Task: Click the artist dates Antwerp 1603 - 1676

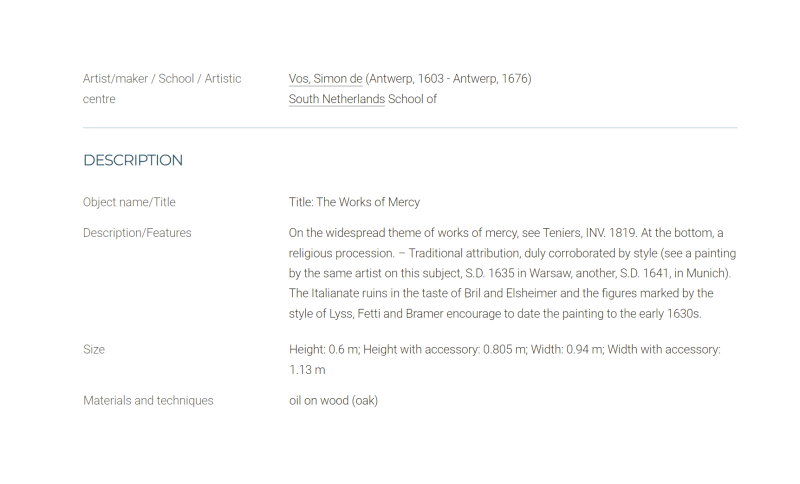Action: [x=448, y=79]
